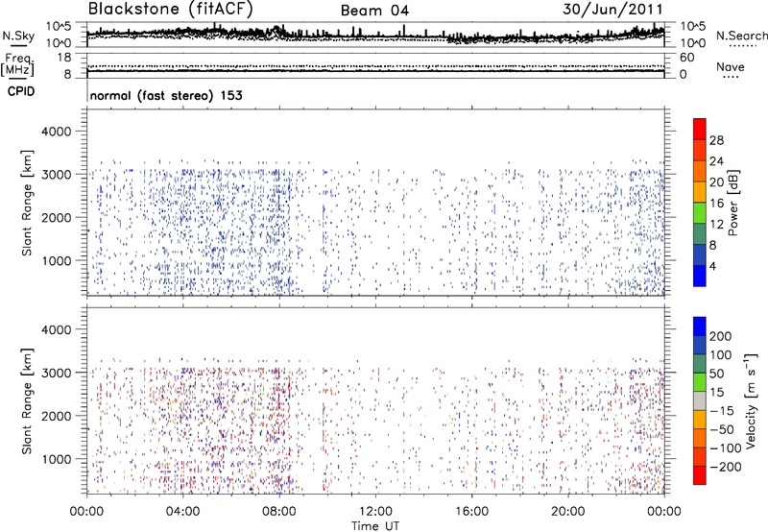
Task: Select the "N.Sky" legend label
Action: point(18,36)
